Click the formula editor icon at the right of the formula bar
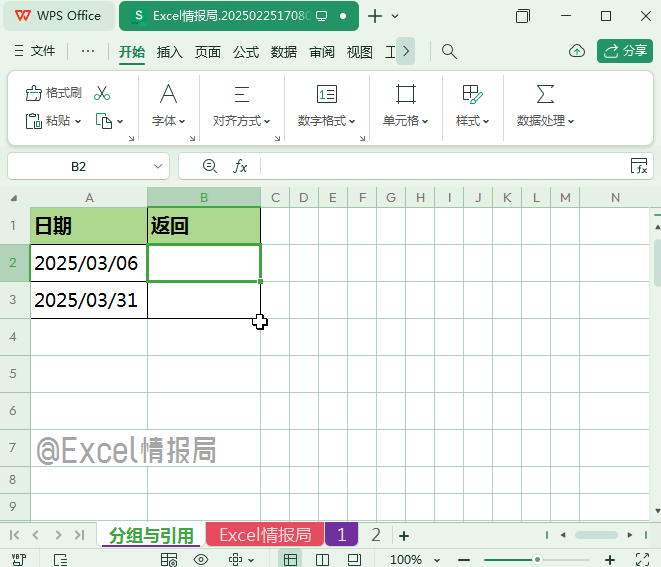Screen dimensions: 661x567 (x=639, y=166)
